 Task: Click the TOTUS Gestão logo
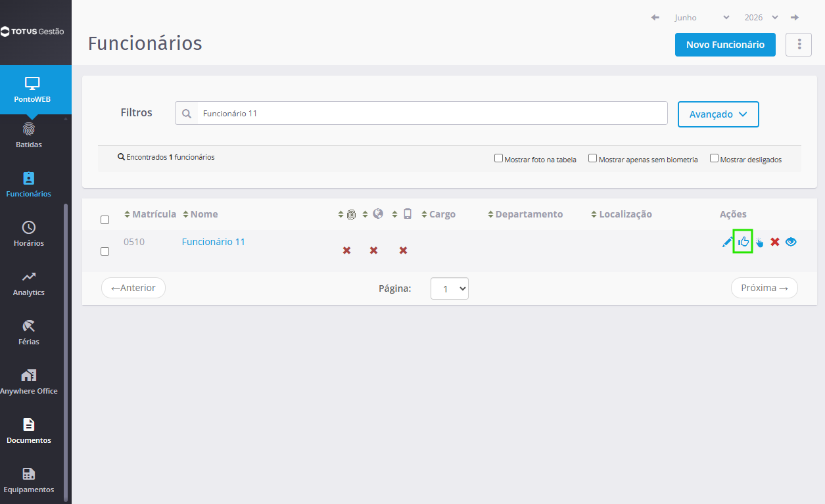32,32
